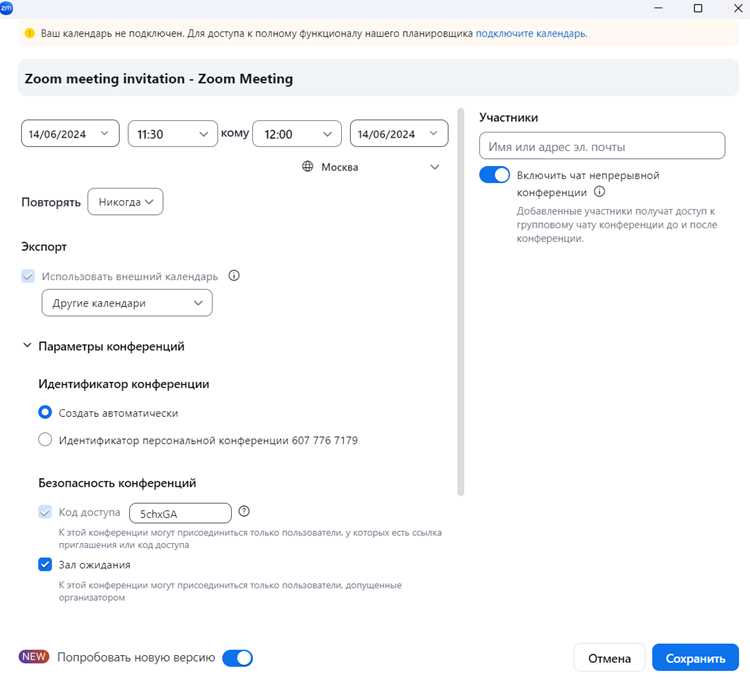Screen dimensions: 750x688
Task: Click the yellow calendar warning icon
Action: tap(30, 33)
